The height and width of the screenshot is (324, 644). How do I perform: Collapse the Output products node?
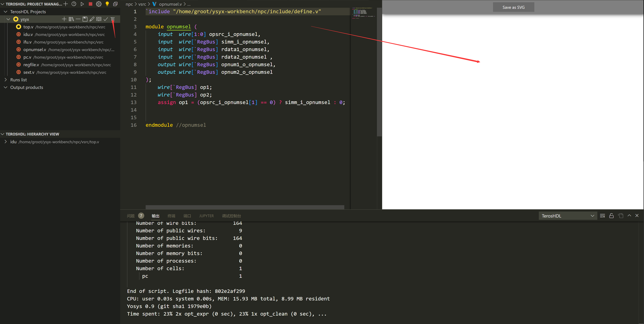pyautogui.click(x=6, y=87)
